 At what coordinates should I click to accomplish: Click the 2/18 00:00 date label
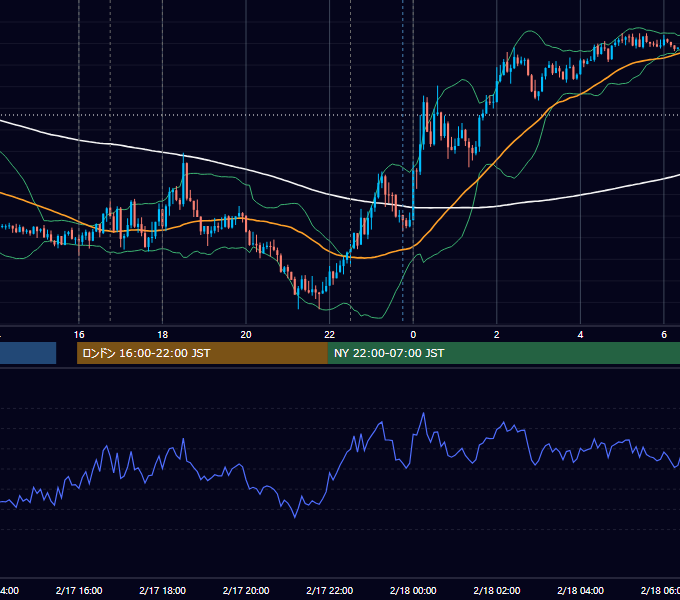413,590
